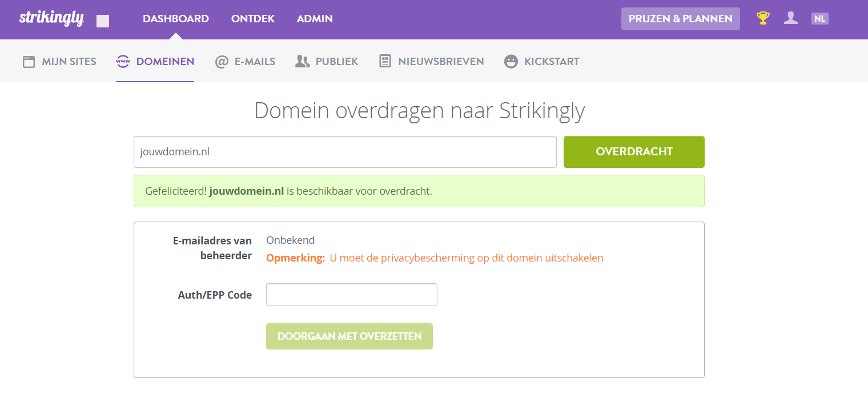Select the Domeinen tab
The width and height of the screenshot is (868, 418).
[x=155, y=62]
